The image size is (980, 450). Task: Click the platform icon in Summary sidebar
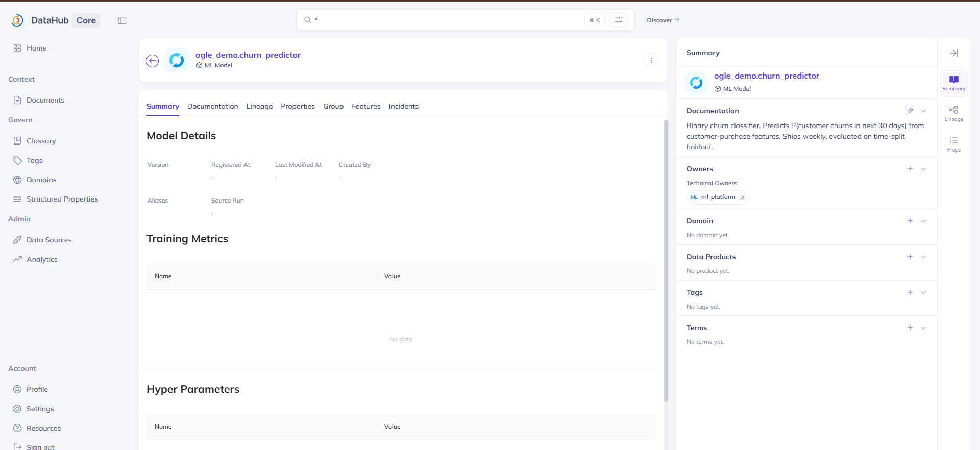696,83
